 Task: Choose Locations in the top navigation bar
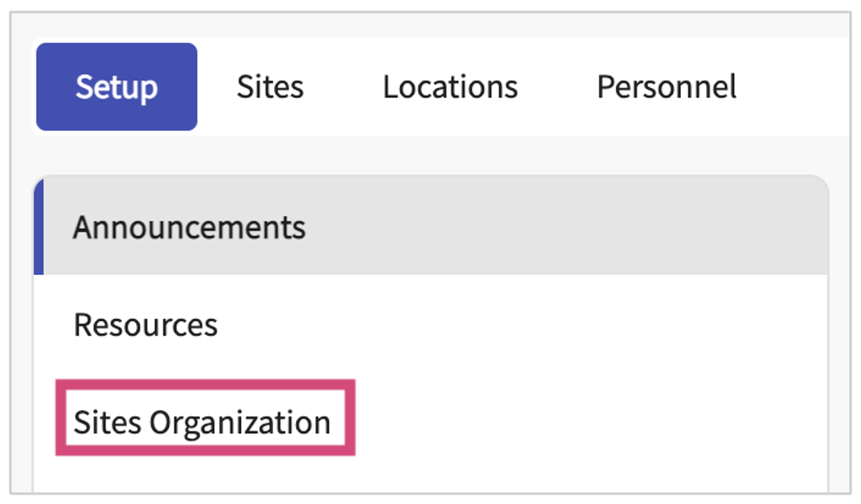click(450, 87)
